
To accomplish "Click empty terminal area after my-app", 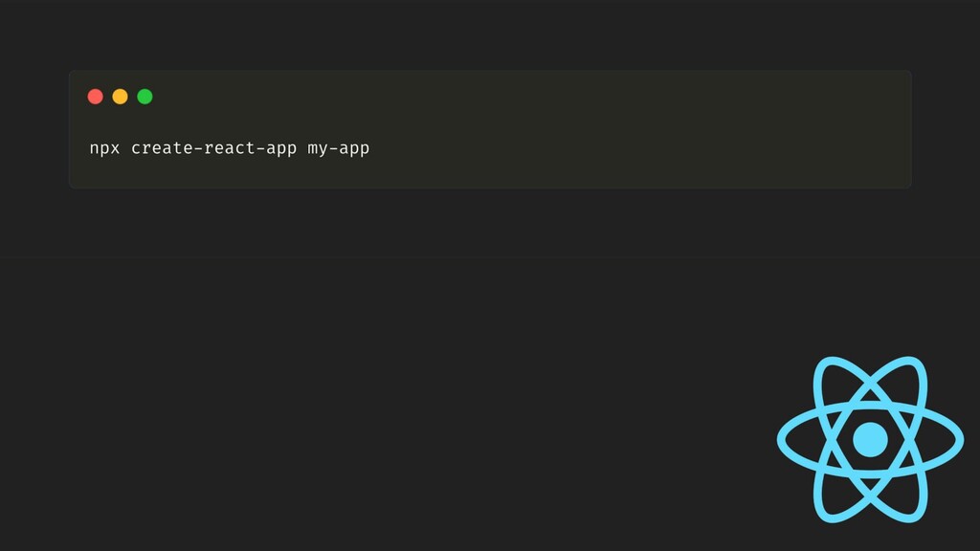I will (622, 149).
